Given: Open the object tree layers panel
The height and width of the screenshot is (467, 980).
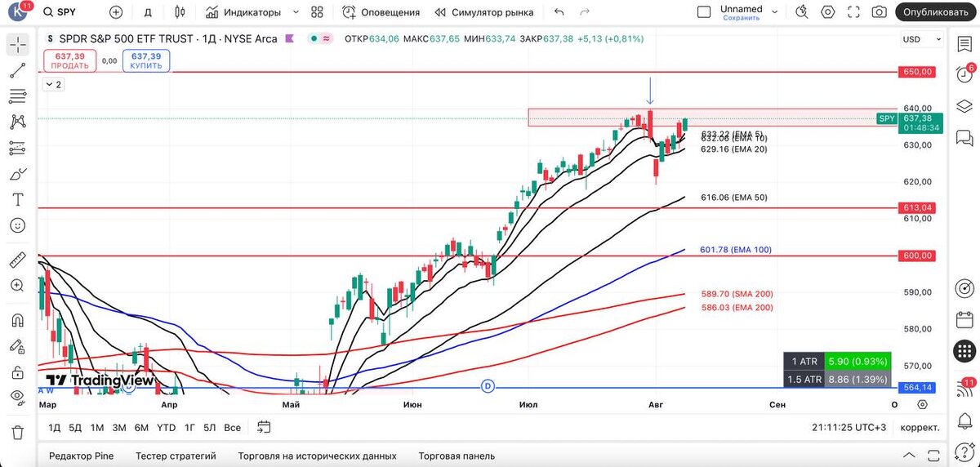Looking at the screenshot, I should 964,105.
